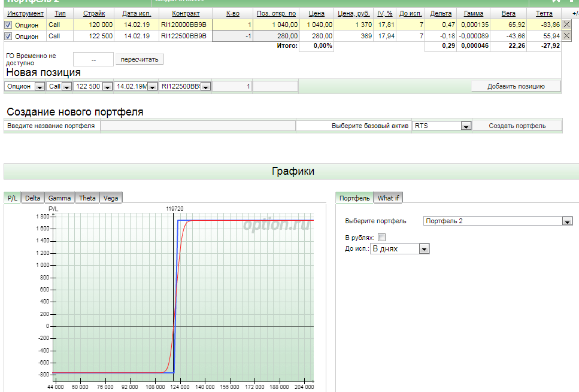
Task: Enable the 'В рублях' checkbox
Action: (x=382, y=238)
